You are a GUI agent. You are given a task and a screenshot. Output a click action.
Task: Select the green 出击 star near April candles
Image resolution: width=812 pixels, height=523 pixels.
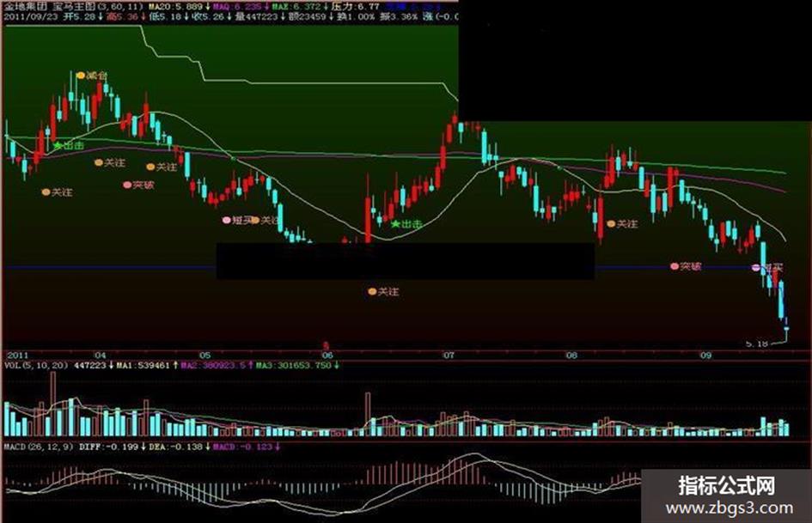(x=69, y=146)
